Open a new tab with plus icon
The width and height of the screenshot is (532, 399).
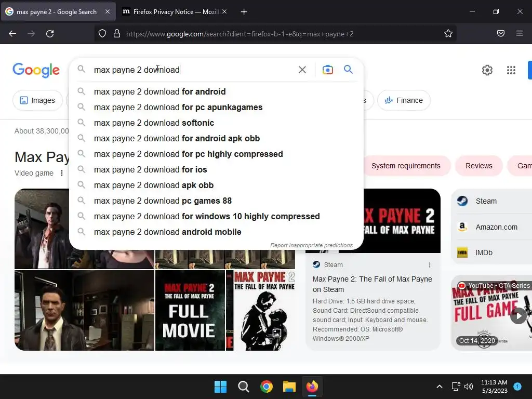[x=244, y=12]
